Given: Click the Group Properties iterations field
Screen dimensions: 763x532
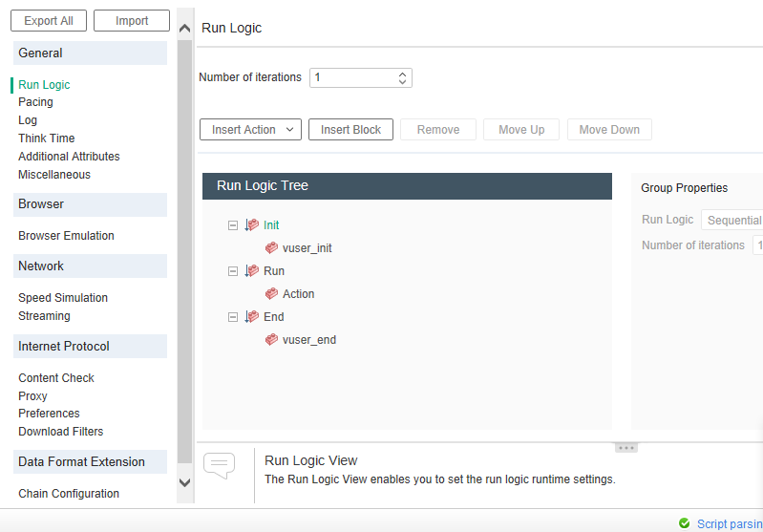Looking at the screenshot, I should click(x=757, y=245).
